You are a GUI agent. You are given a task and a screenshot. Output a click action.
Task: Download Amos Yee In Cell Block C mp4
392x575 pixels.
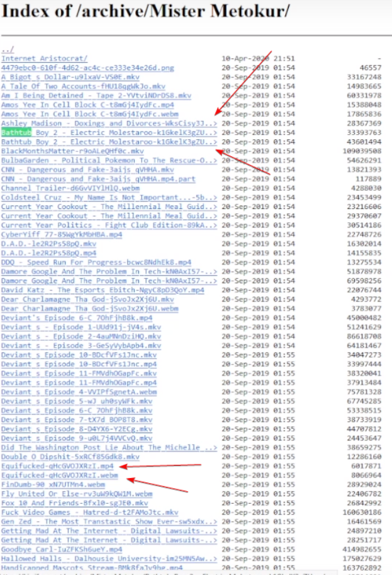click(x=87, y=105)
